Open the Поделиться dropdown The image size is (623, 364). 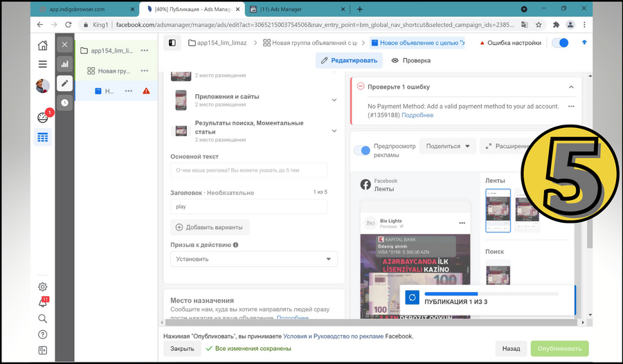click(447, 146)
